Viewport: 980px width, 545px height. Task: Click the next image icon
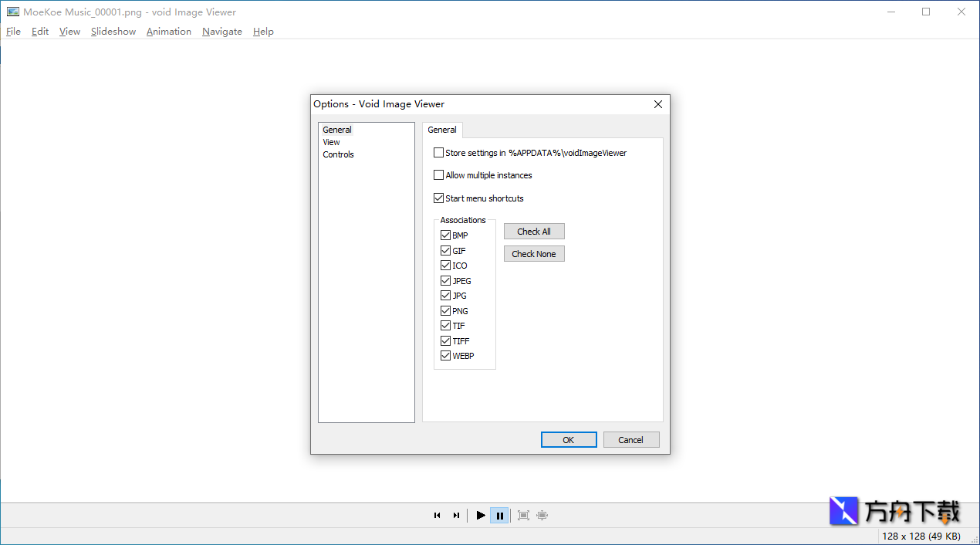point(456,516)
